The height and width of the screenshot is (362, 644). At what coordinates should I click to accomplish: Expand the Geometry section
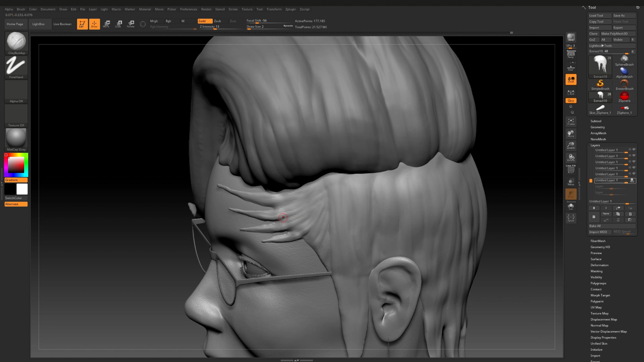coord(597,127)
